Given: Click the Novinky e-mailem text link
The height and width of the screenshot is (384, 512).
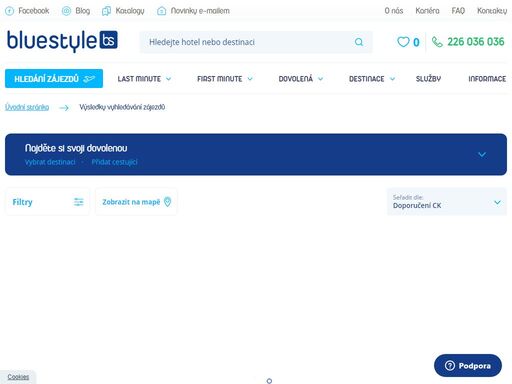Looking at the screenshot, I should [x=200, y=11].
